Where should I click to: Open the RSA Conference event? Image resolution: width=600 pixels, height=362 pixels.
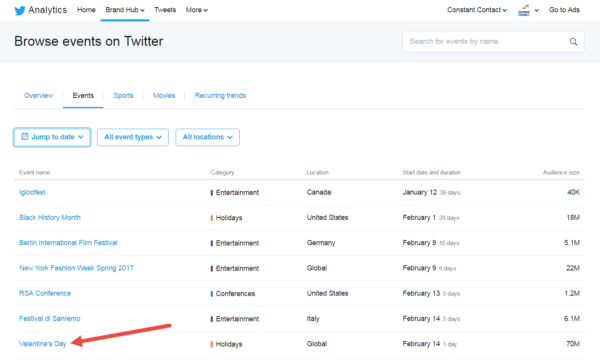click(x=45, y=293)
